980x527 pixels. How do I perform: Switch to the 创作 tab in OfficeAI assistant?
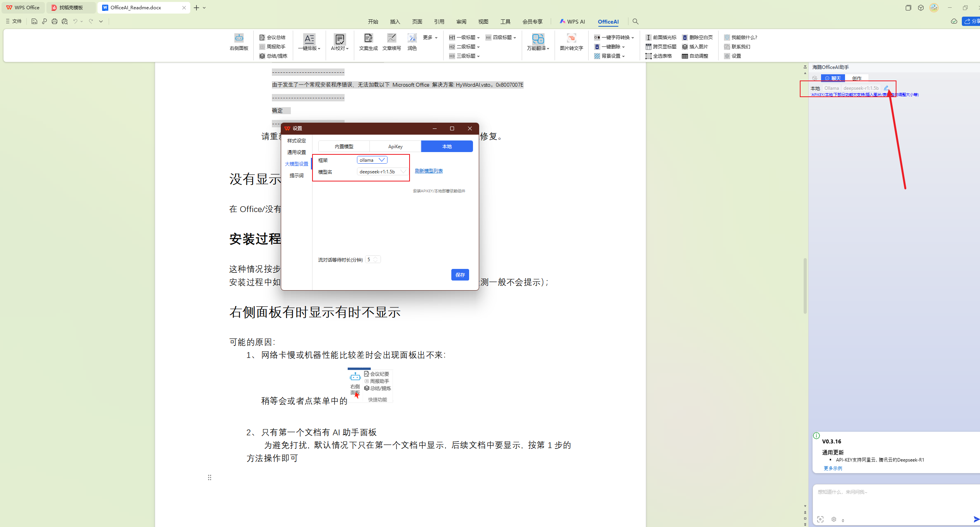857,78
